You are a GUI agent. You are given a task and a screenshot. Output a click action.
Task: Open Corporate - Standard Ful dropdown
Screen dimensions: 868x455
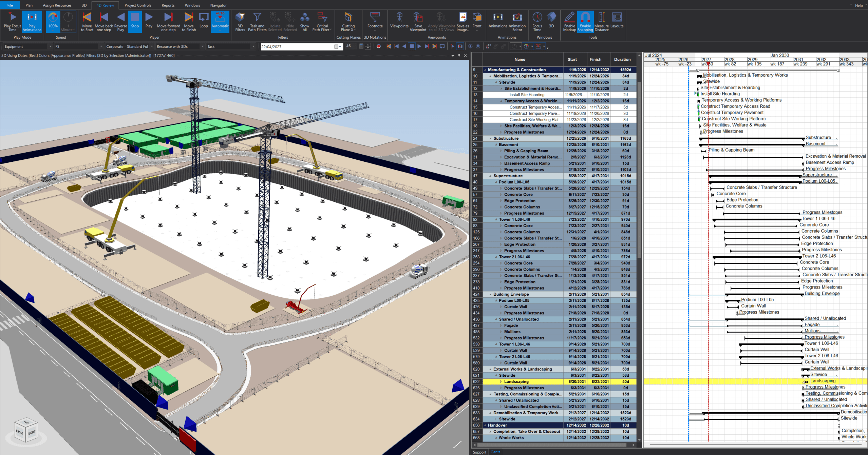point(129,46)
